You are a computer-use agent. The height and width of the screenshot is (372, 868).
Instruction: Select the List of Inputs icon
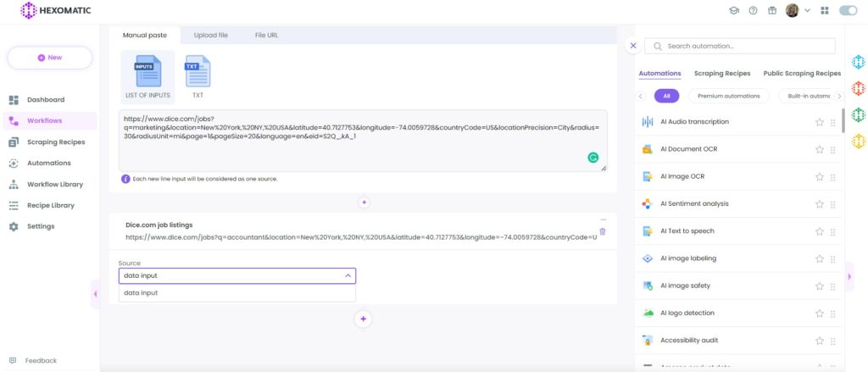click(x=147, y=77)
